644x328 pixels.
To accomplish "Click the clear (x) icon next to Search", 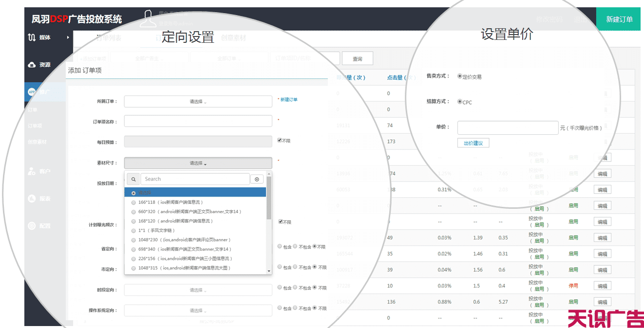I will [x=257, y=179].
